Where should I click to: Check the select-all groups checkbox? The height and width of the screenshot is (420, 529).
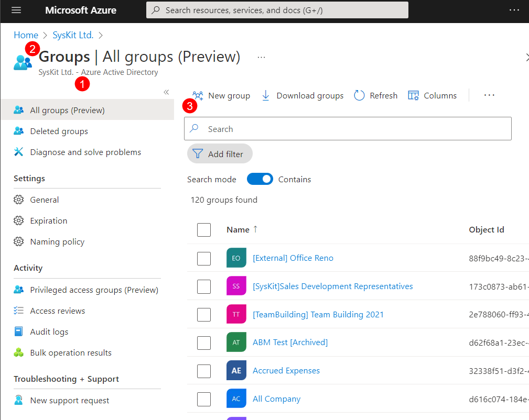[204, 229]
